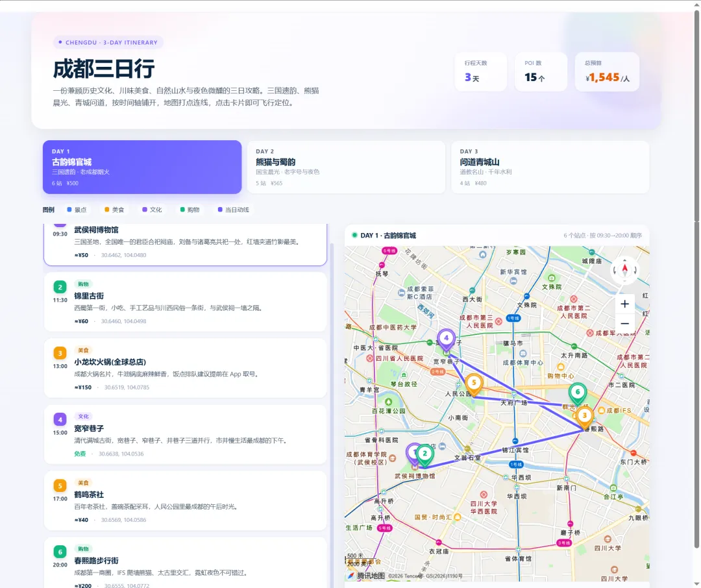Image resolution: width=701 pixels, height=588 pixels.
Task: Click the 腾讯地图 logo on the map
Action: 366,576
